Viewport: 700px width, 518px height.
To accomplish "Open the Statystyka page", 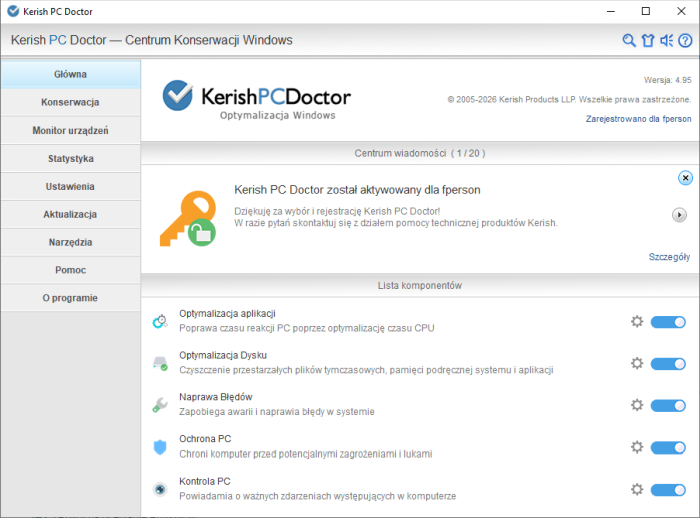I will pyautogui.click(x=71, y=159).
